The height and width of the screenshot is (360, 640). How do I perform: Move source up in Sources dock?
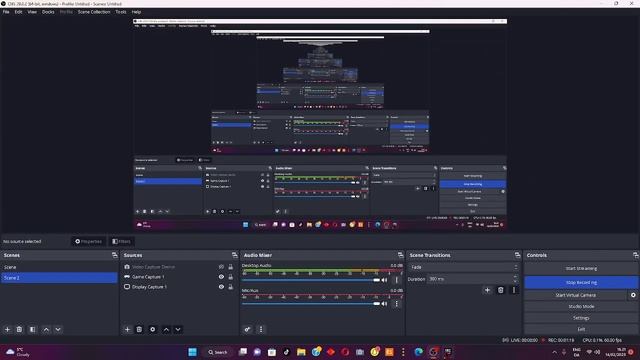pos(166,329)
